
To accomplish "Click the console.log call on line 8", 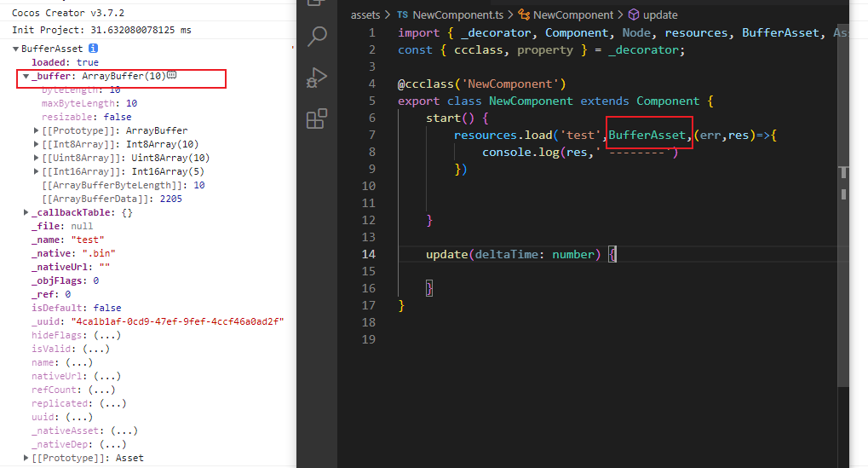I will click(579, 153).
